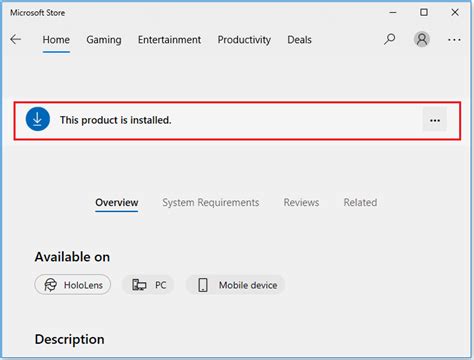Select the Home navigation tab
Image resolution: width=474 pixels, height=360 pixels.
[56, 40]
